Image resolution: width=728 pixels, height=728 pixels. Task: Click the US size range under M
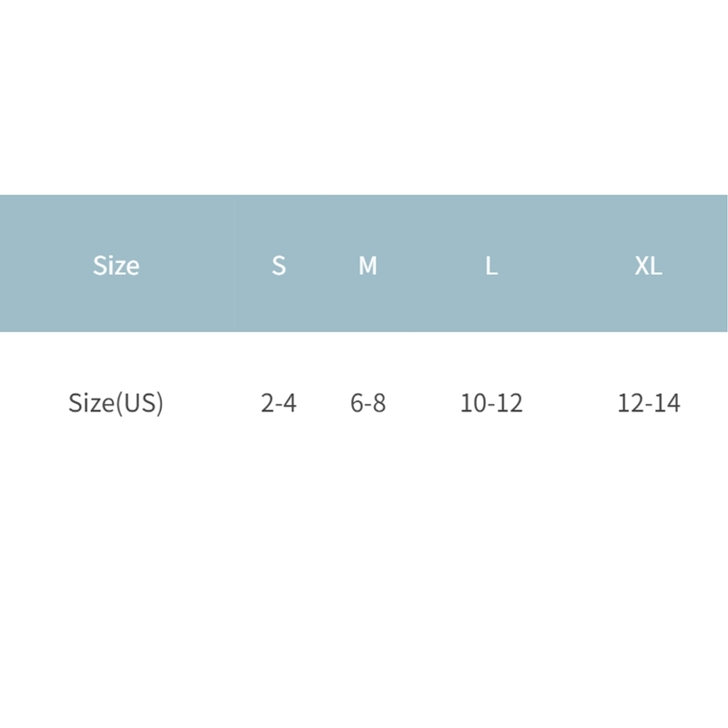click(x=368, y=402)
